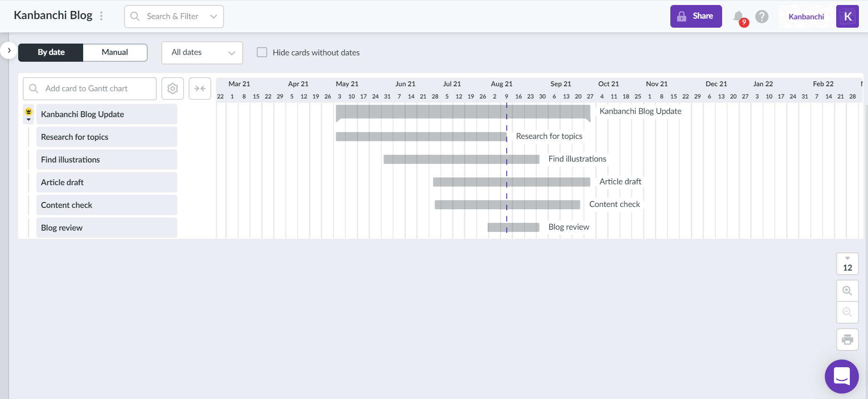Open the help question mark icon
This screenshot has height=399, width=868.
(x=762, y=17)
